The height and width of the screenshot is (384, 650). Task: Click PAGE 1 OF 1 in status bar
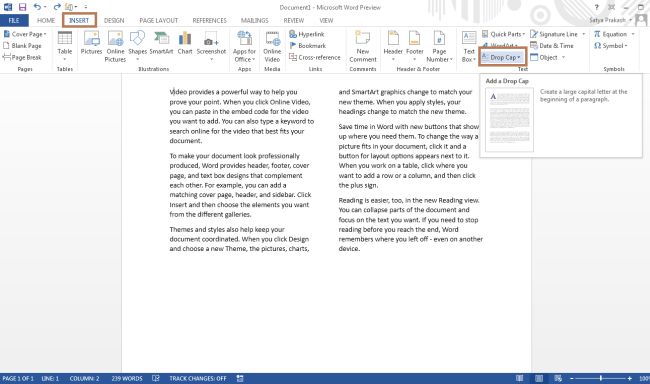pos(18,378)
